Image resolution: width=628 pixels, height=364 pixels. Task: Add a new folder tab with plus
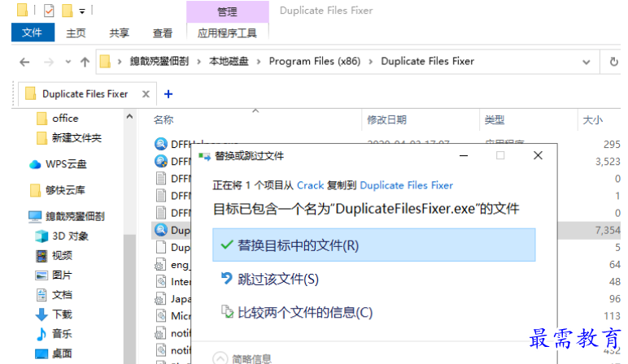[x=168, y=94]
